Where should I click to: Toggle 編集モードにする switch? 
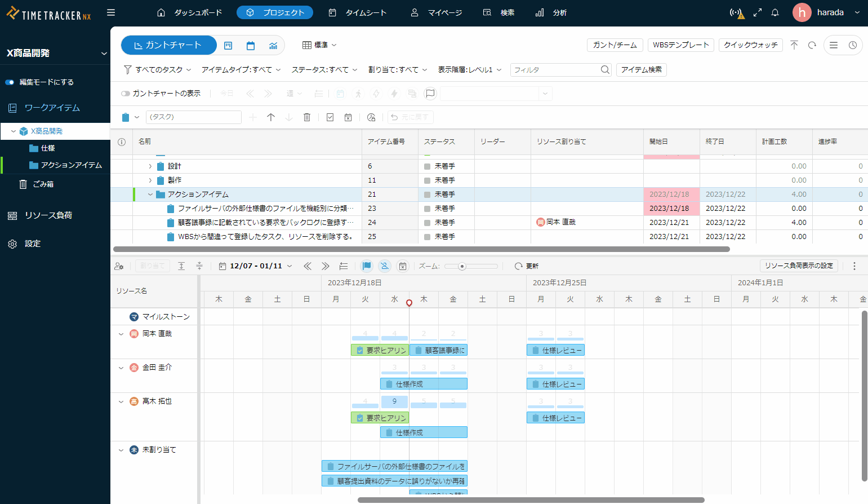click(x=10, y=82)
